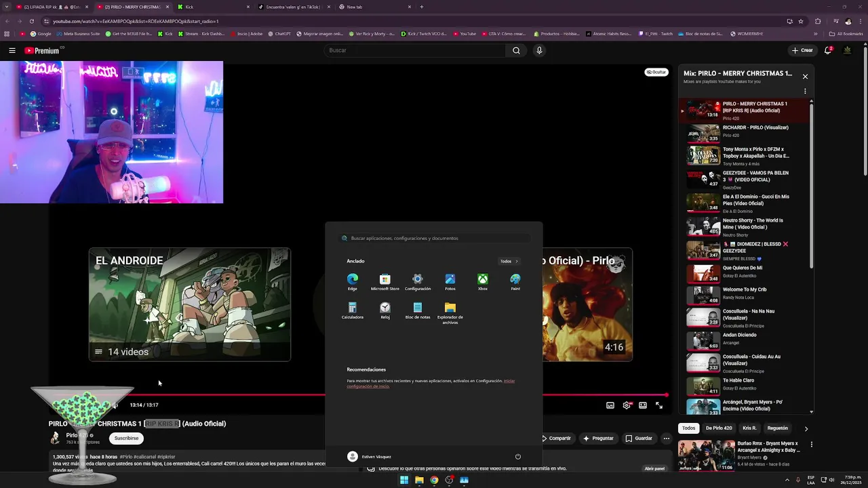Image resolution: width=868 pixels, height=488 pixels.
Task: Open the video player settings gear
Action: 627,405
